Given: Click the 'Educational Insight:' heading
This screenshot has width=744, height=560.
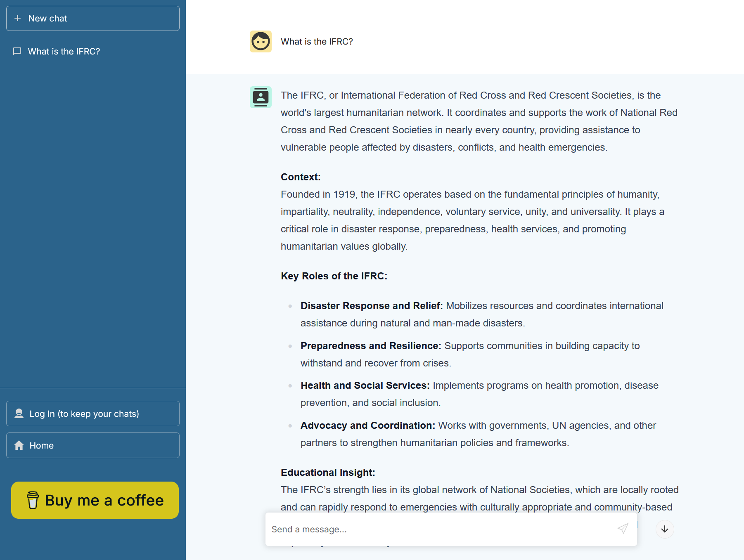Looking at the screenshot, I should pos(328,473).
